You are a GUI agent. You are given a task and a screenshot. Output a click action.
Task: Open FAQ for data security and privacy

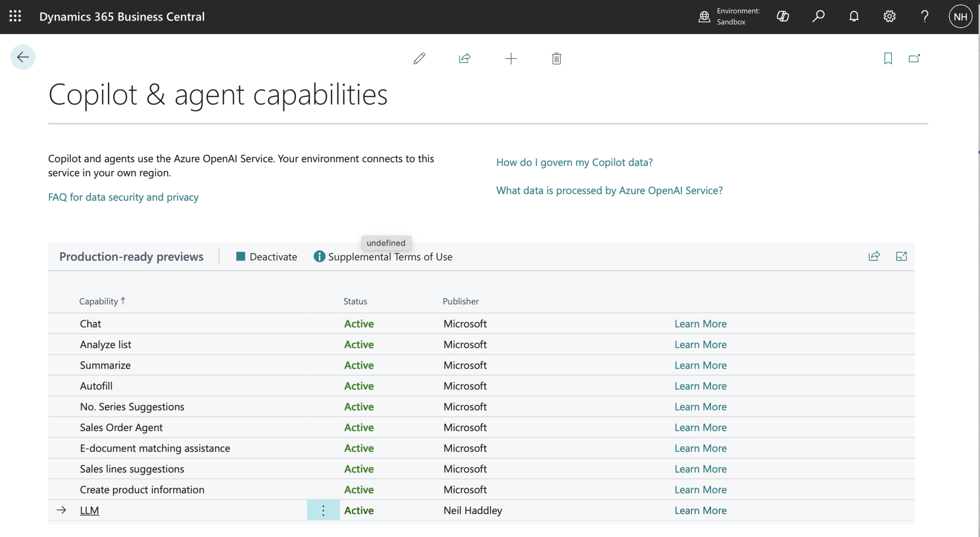coord(123,197)
